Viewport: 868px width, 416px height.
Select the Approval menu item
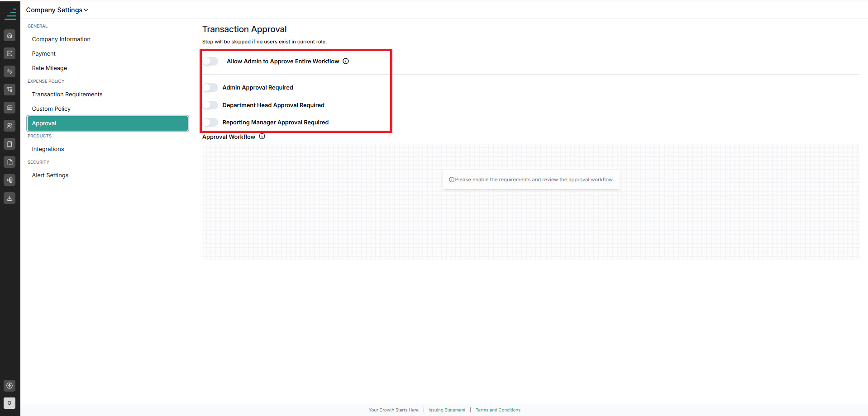(108, 123)
